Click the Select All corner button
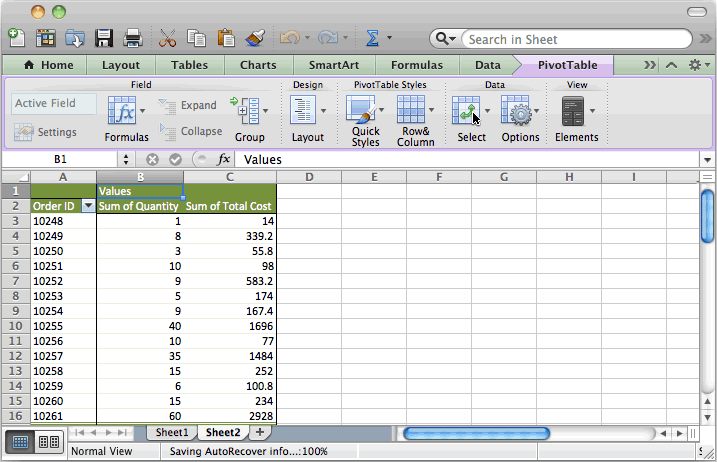The image size is (717, 462). (x=16, y=177)
